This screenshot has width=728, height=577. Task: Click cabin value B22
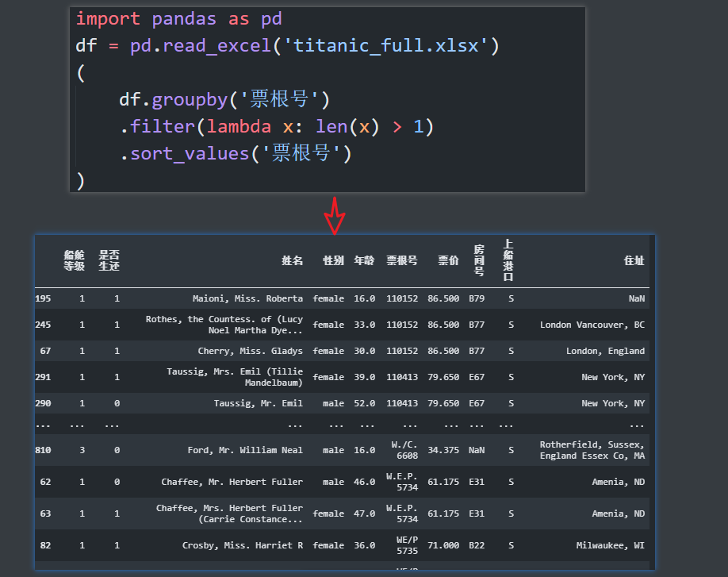(477, 545)
